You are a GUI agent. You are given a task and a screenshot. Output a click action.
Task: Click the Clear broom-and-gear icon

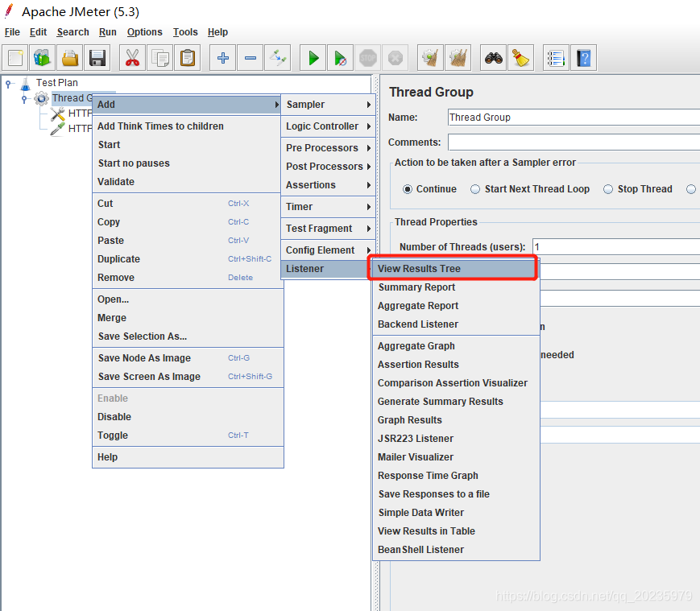pos(430,58)
